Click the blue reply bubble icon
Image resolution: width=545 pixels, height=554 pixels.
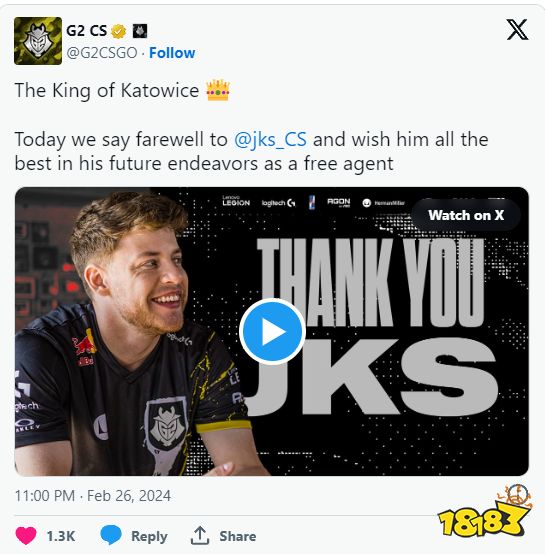click(111, 534)
